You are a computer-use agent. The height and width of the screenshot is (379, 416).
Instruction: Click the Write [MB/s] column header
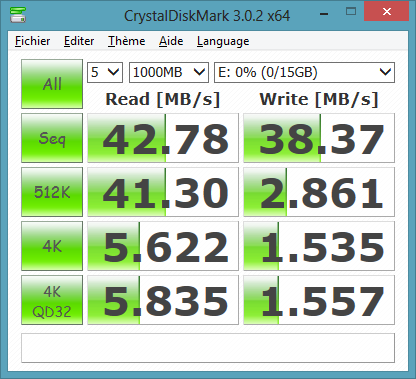319,99
